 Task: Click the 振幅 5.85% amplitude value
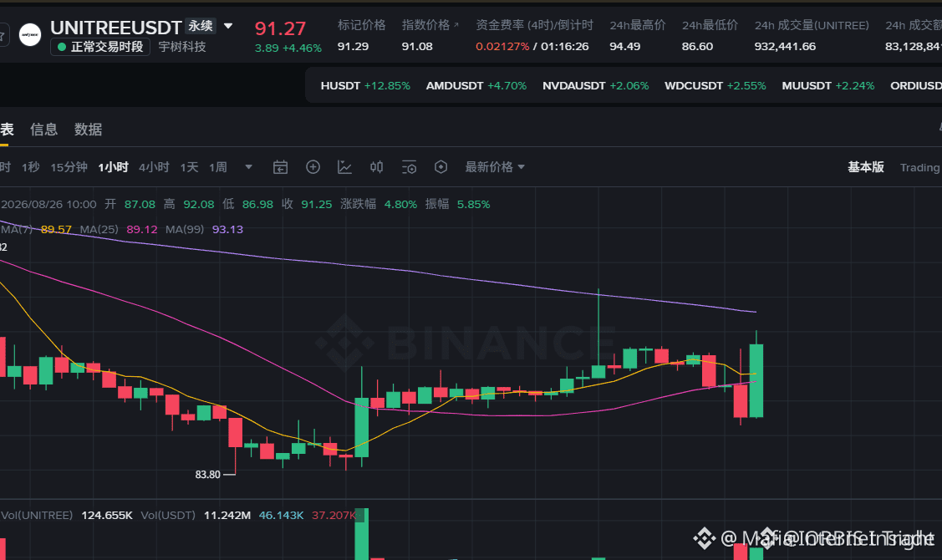(473, 204)
